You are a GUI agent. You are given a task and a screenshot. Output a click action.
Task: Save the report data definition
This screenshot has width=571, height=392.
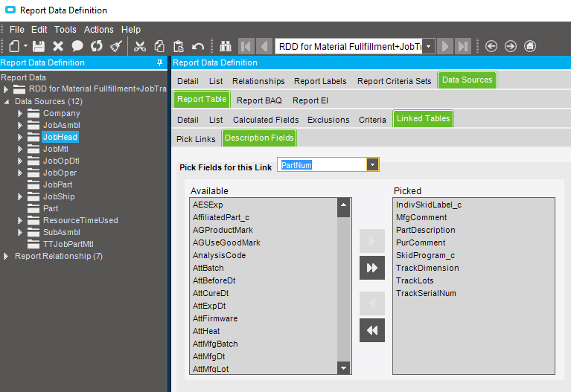[39, 46]
